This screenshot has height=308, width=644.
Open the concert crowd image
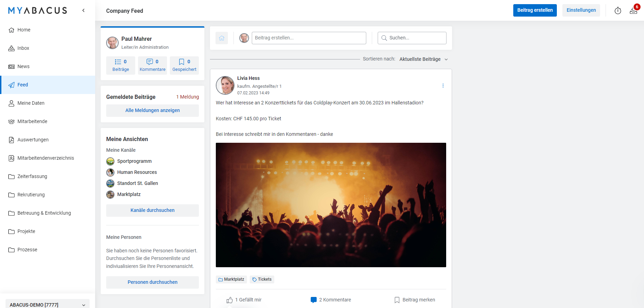(331, 205)
